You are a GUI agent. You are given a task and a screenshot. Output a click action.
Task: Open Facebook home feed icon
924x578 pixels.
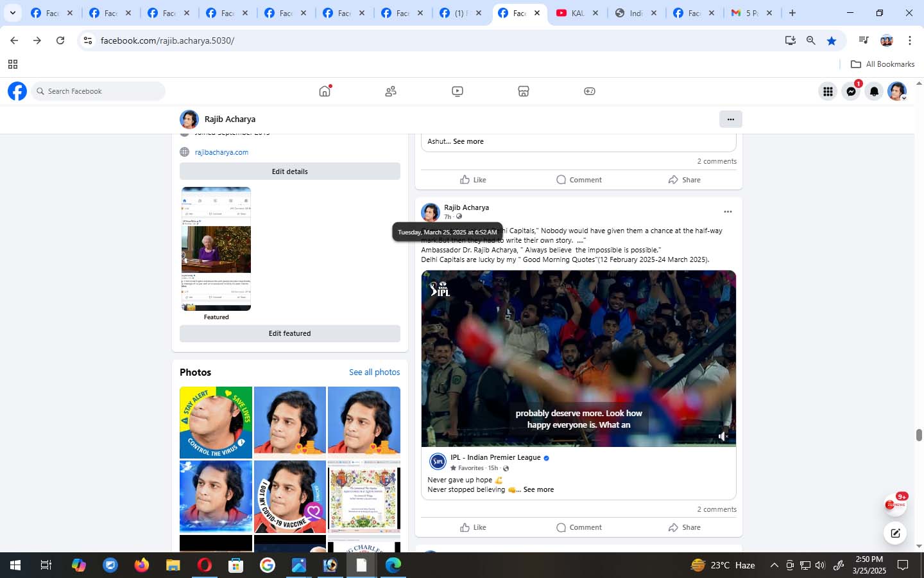[325, 91]
